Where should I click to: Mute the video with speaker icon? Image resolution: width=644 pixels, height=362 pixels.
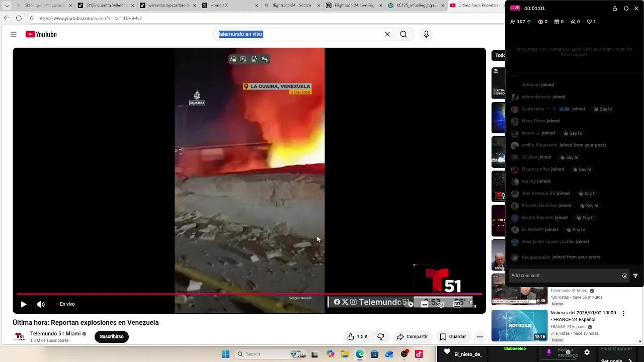point(41,304)
